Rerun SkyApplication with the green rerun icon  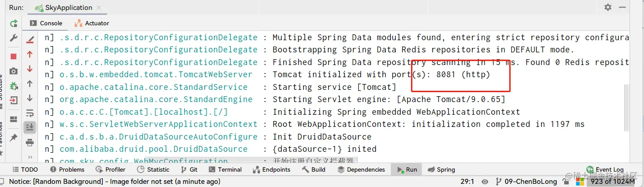coord(14,23)
